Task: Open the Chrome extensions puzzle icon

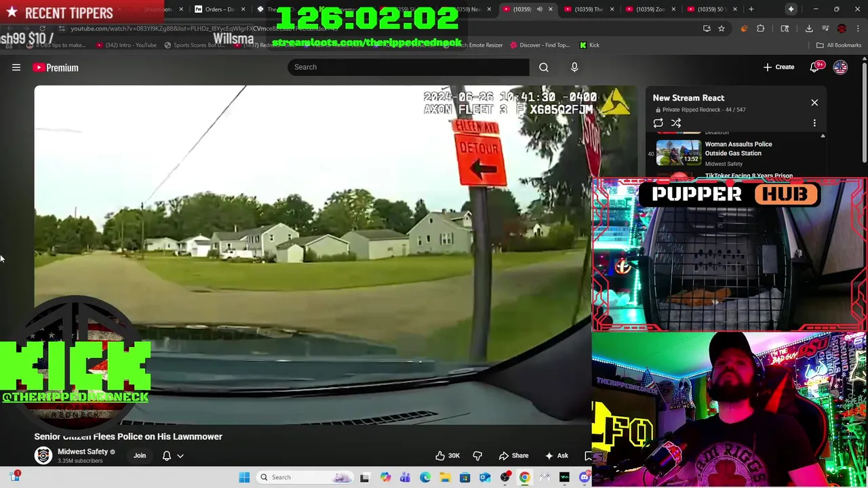Action: [760, 28]
